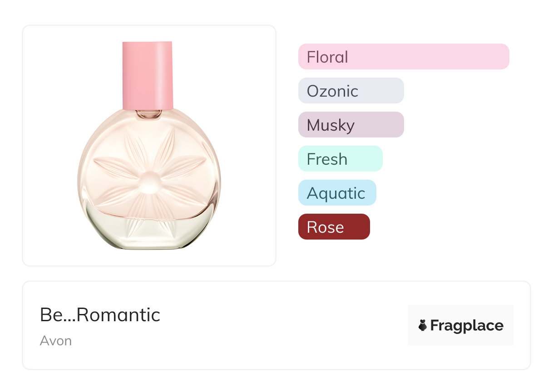Select the Floral accord bar
The height and width of the screenshot is (392, 553).
pyautogui.click(x=403, y=57)
